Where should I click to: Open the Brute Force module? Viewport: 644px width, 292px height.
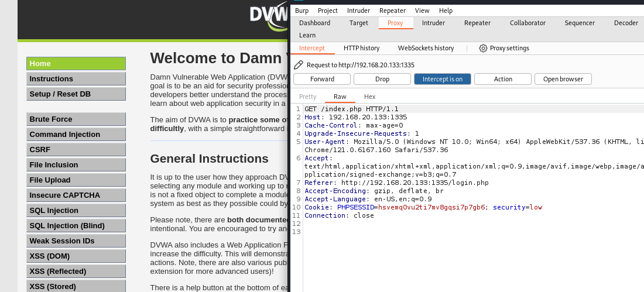(x=76, y=119)
